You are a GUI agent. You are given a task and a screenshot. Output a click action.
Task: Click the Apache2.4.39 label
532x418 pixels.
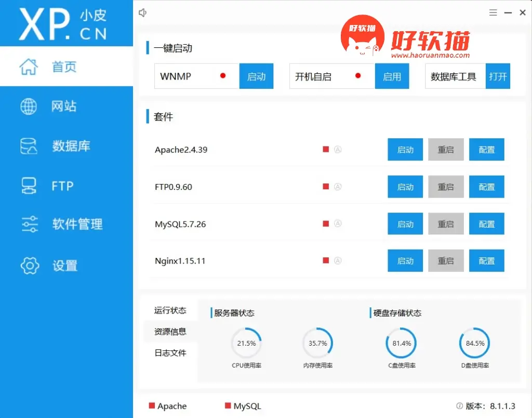tap(181, 150)
